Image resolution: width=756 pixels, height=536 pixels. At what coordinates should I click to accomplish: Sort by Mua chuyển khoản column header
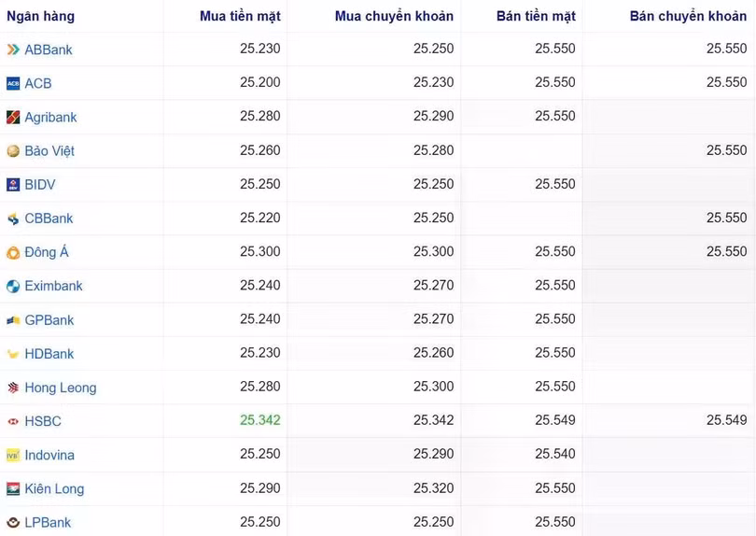(x=394, y=16)
